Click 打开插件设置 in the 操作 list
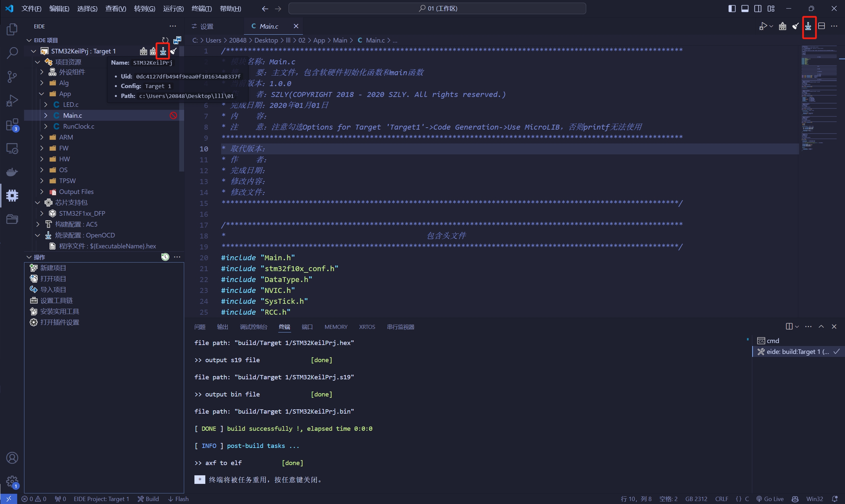 pos(59,322)
